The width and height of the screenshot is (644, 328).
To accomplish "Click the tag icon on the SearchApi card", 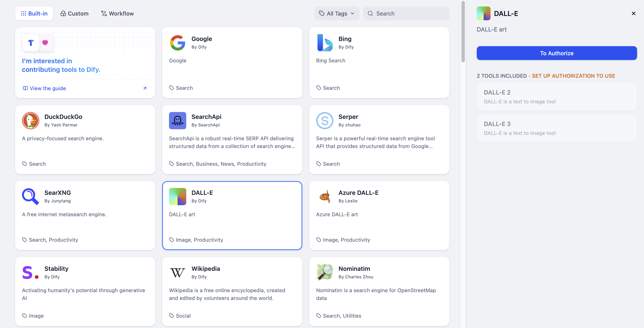I will pos(172,164).
